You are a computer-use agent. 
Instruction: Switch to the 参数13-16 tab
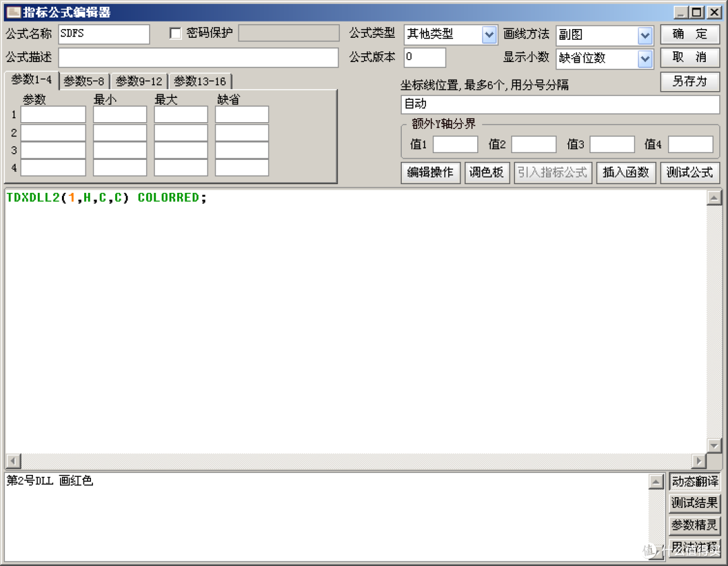pyautogui.click(x=200, y=82)
